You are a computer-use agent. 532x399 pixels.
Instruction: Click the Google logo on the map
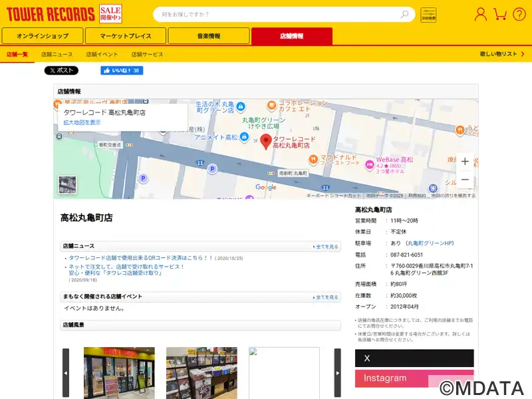(x=266, y=188)
